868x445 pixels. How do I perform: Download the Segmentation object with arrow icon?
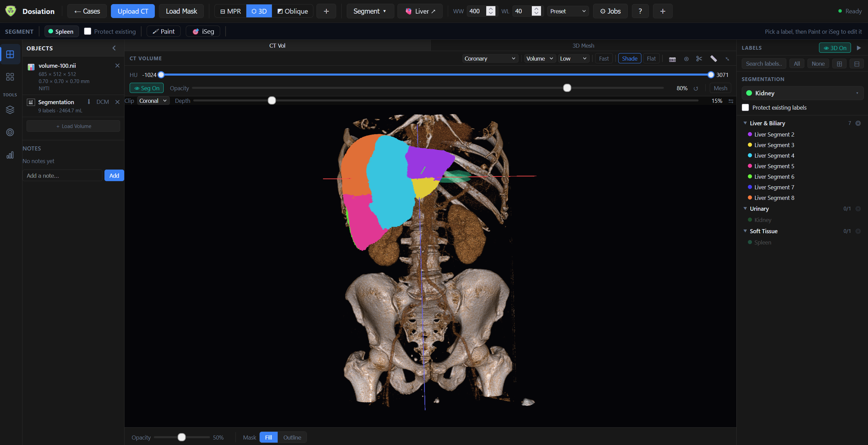(89, 102)
